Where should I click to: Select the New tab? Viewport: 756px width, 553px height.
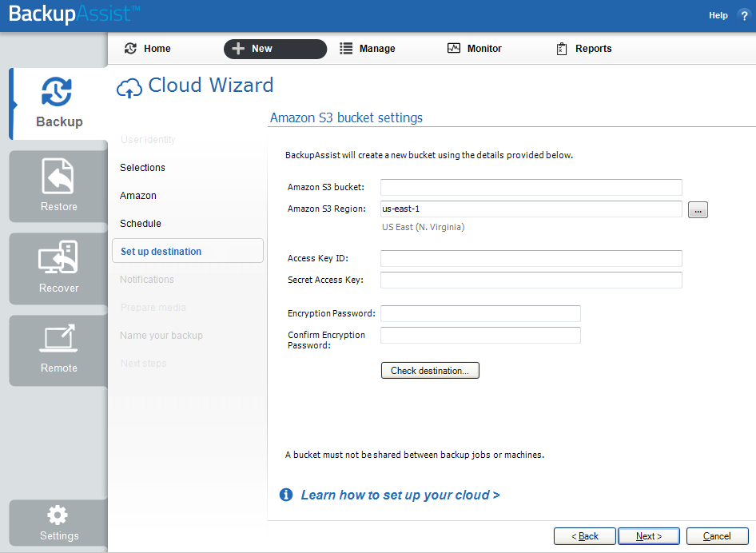coord(275,49)
